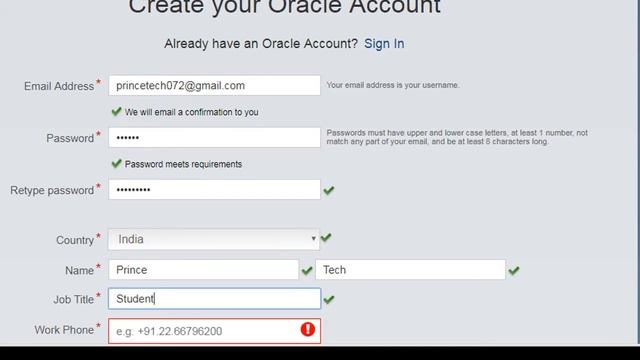Edit the Email Address field

click(214, 85)
